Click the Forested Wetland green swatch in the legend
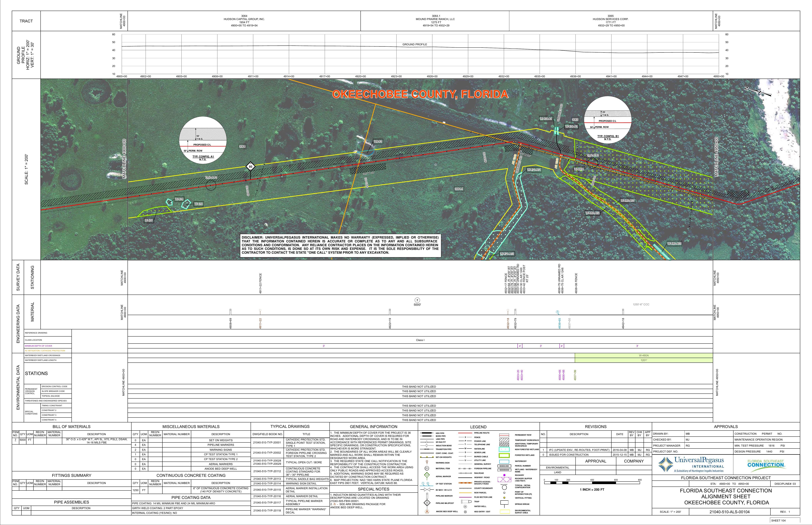Image resolution: width=812 pixels, height=525 pixels. click(504, 455)
